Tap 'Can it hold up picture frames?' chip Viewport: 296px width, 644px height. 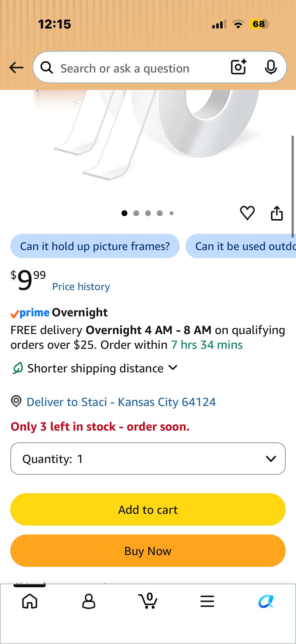(95, 246)
